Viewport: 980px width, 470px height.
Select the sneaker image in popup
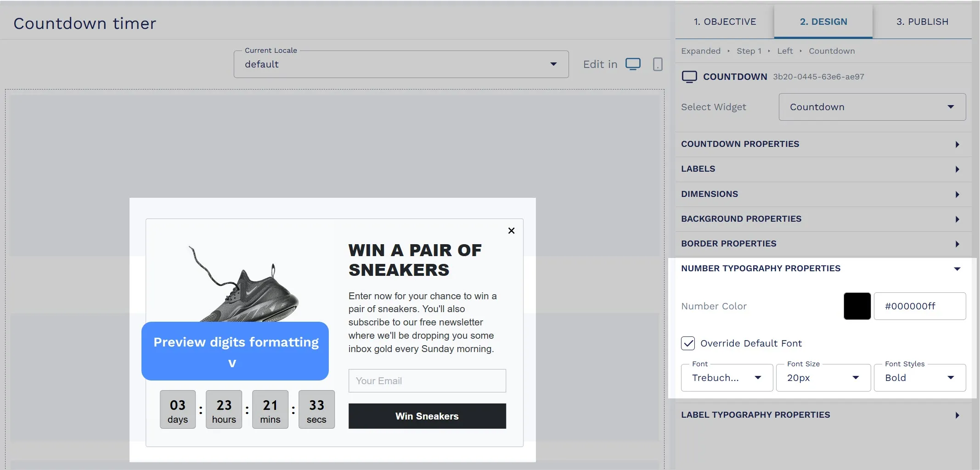click(x=245, y=284)
